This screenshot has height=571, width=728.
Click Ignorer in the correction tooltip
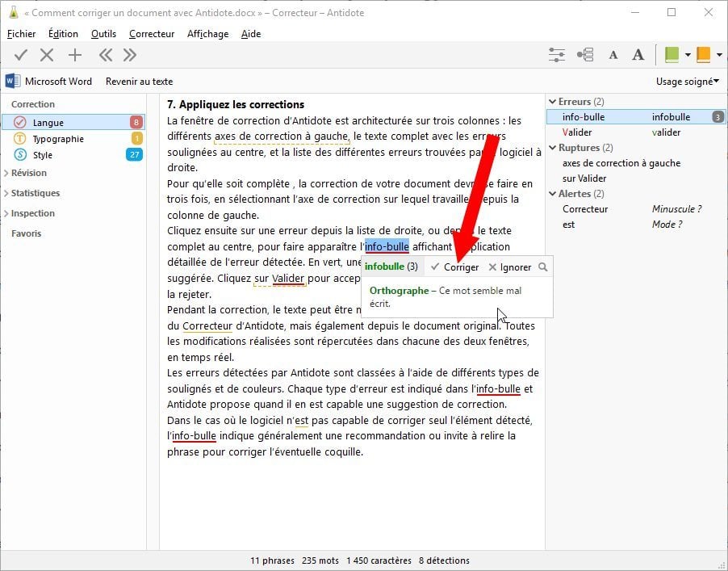click(510, 267)
